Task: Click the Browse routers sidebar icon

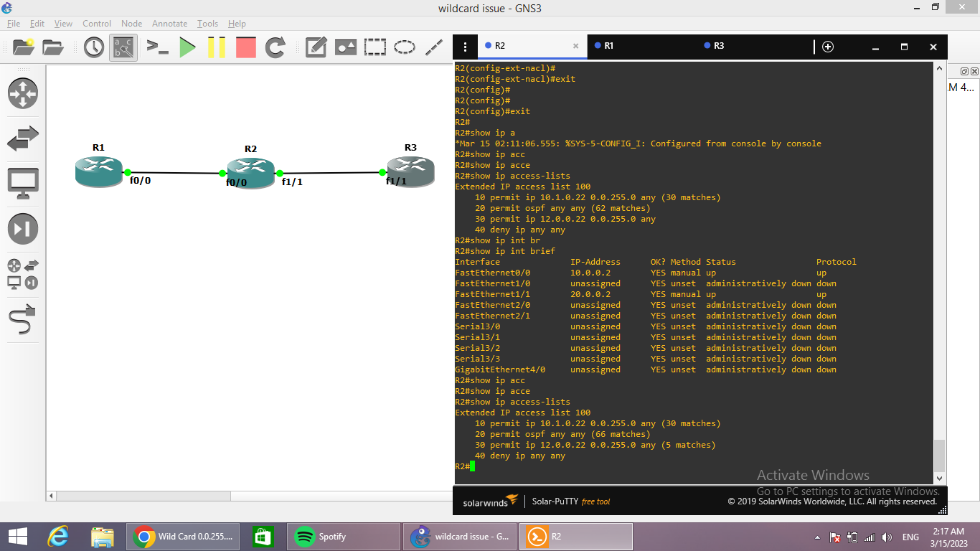Action: 22,93
